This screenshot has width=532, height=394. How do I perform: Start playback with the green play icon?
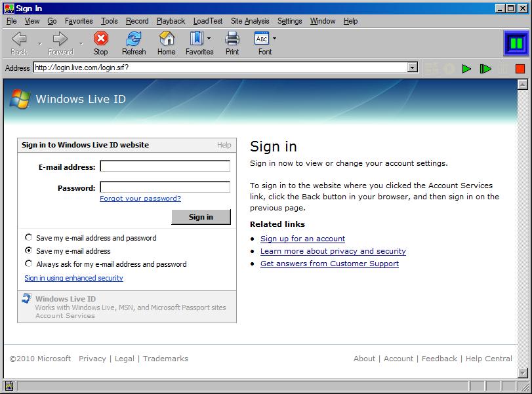(x=467, y=68)
